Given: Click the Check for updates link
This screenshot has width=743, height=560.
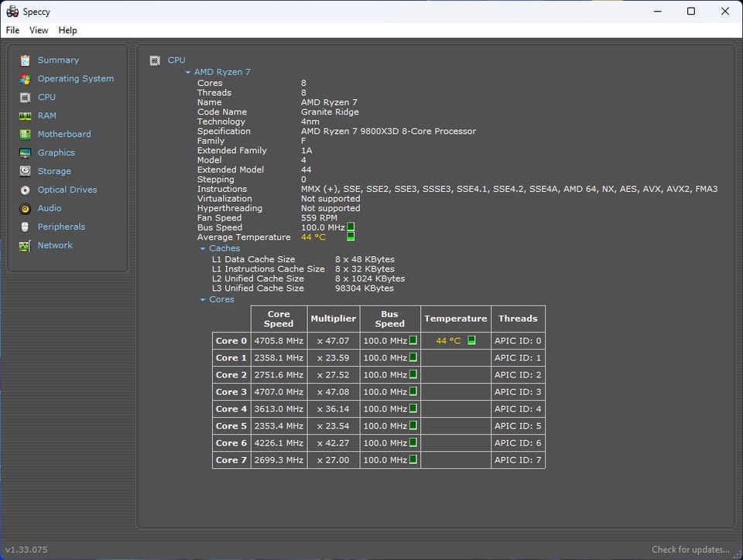Looking at the screenshot, I should point(690,550).
